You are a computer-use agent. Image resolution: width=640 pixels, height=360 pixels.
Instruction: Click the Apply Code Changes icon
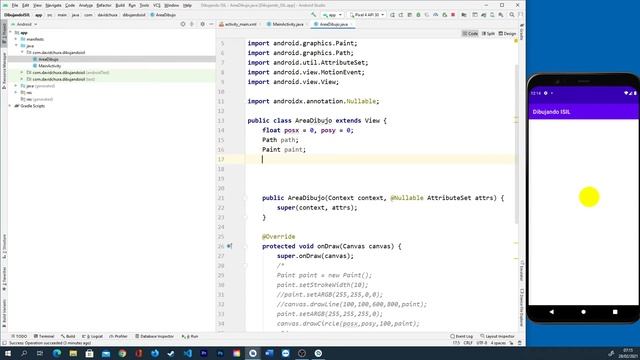[x=409, y=15]
